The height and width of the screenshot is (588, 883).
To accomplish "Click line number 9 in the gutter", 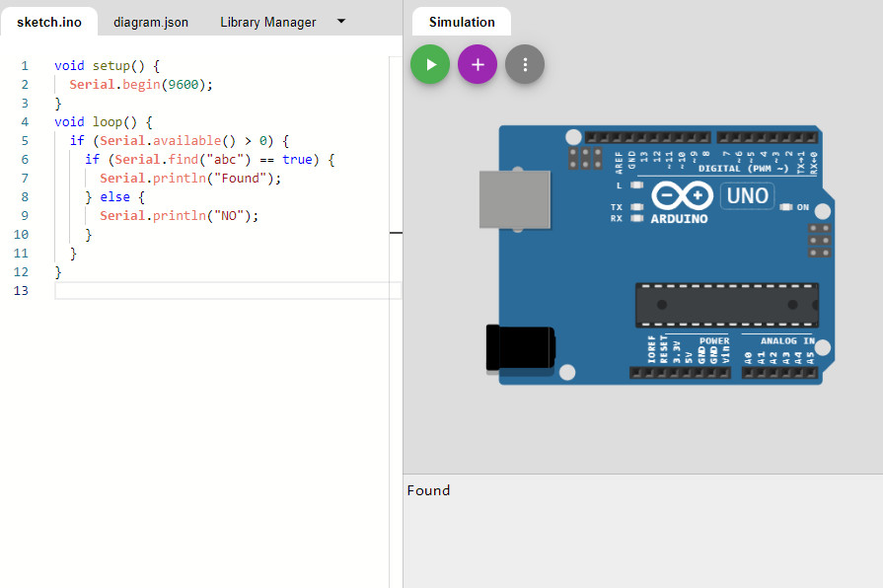I will tap(25, 216).
